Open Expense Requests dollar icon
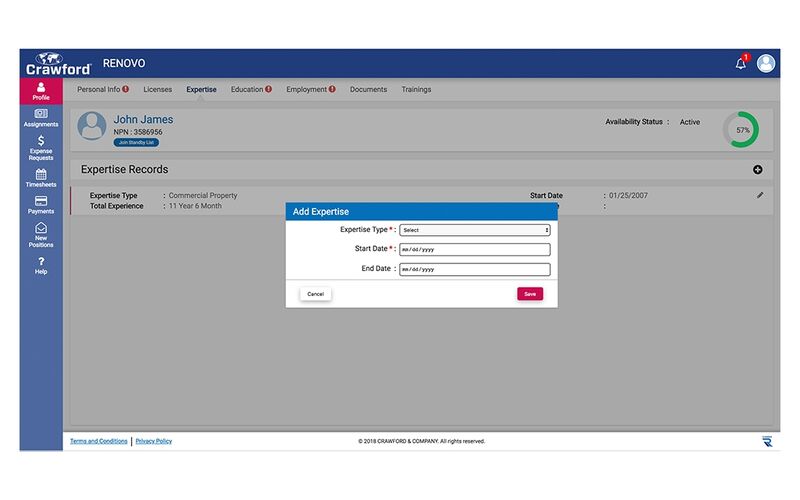The image size is (800, 500). (41, 142)
